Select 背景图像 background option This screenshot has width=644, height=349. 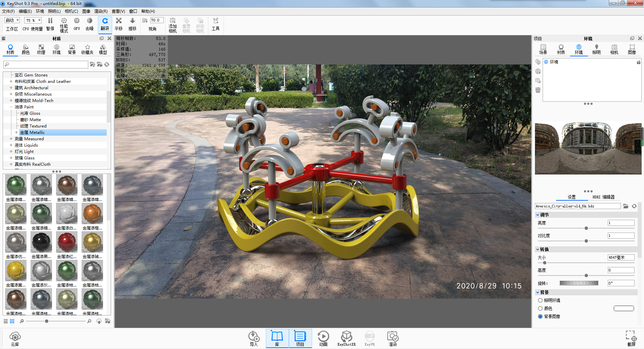click(540, 316)
